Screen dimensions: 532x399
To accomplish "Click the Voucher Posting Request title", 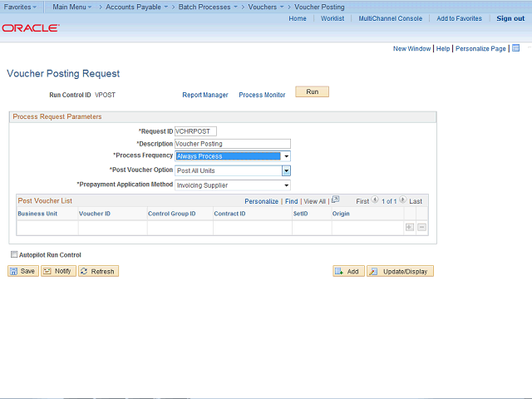I will (63, 73).
